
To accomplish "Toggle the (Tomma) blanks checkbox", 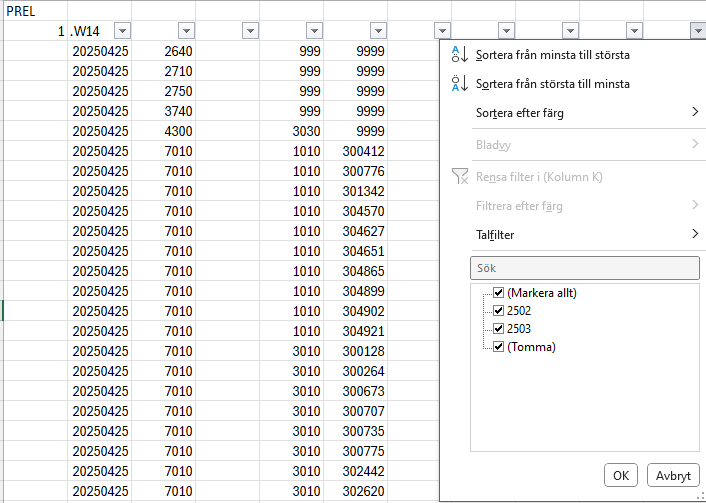I will tap(498, 347).
